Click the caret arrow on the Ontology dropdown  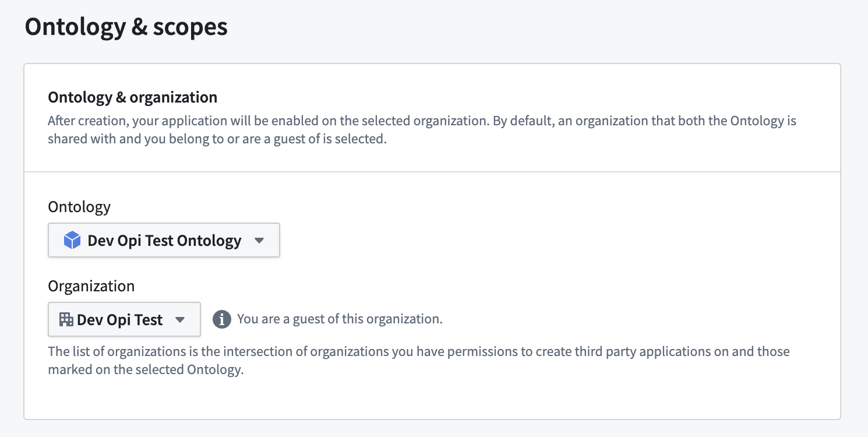coord(260,239)
